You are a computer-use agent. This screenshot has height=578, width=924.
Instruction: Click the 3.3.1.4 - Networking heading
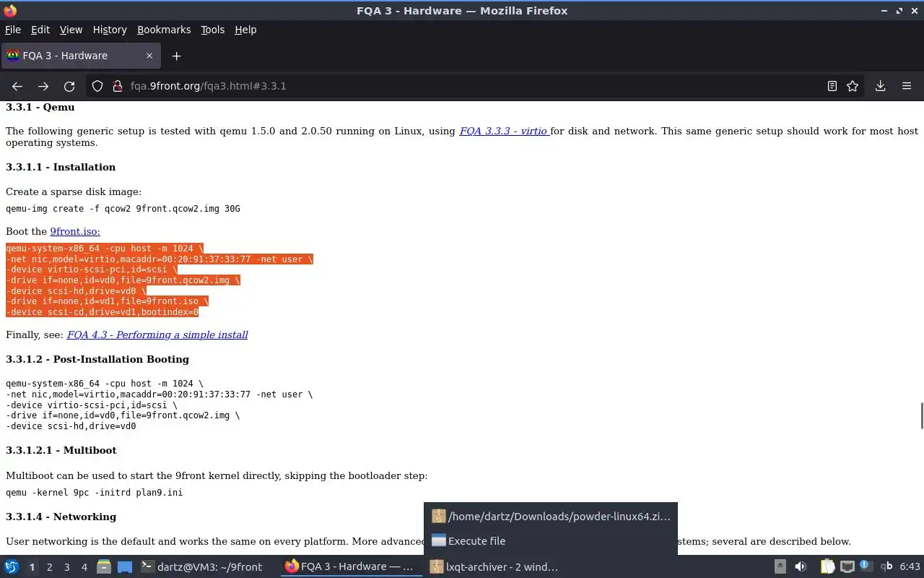click(x=61, y=517)
